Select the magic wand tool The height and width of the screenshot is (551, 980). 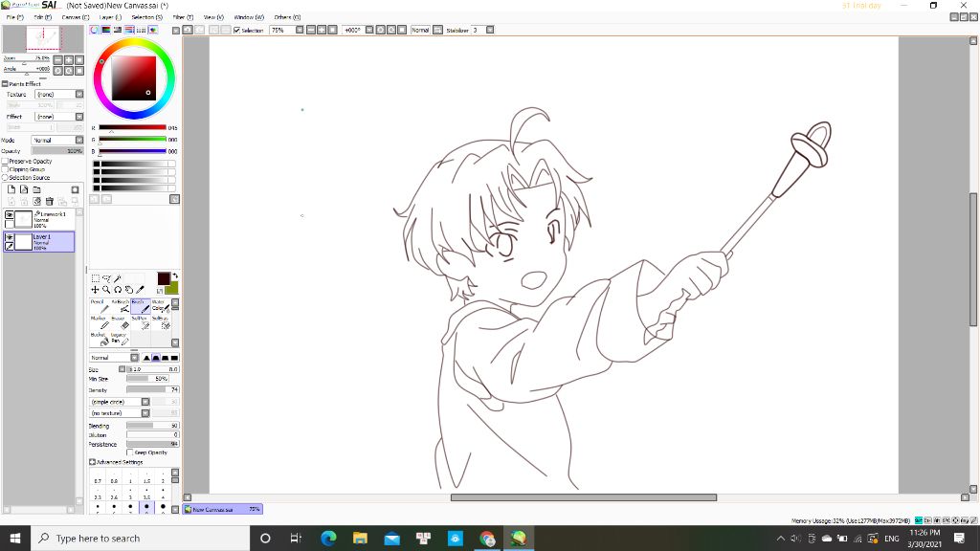(x=118, y=278)
